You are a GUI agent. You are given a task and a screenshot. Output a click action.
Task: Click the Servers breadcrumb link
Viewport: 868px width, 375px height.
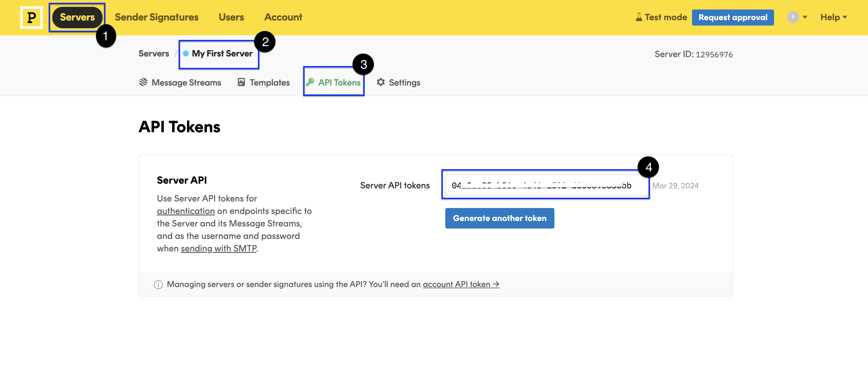click(154, 53)
